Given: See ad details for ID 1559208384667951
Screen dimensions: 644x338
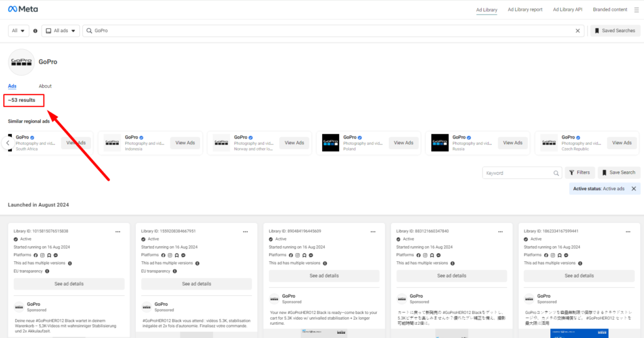Looking at the screenshot, I should click(x=197, y=284).
